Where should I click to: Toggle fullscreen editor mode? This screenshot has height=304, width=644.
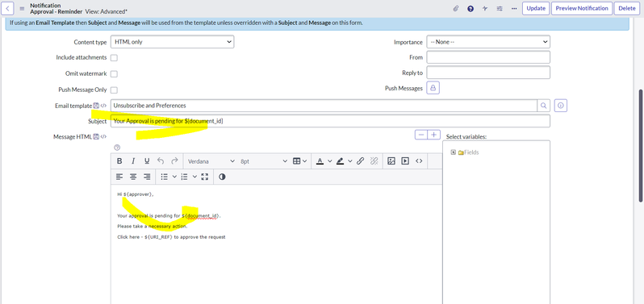205,177
